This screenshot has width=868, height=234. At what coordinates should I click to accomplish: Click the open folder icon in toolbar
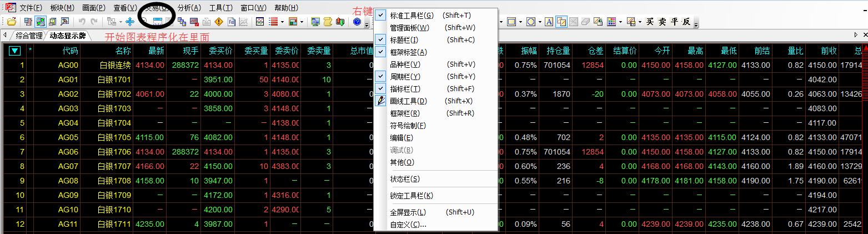11,22
